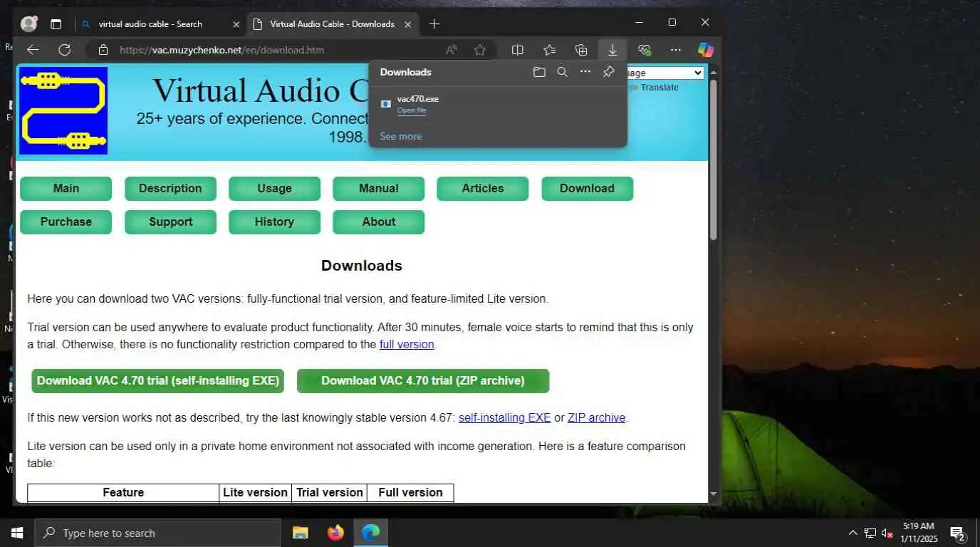Click the browser back arrow
The image size is (980, 547).
tap(33, 50)
